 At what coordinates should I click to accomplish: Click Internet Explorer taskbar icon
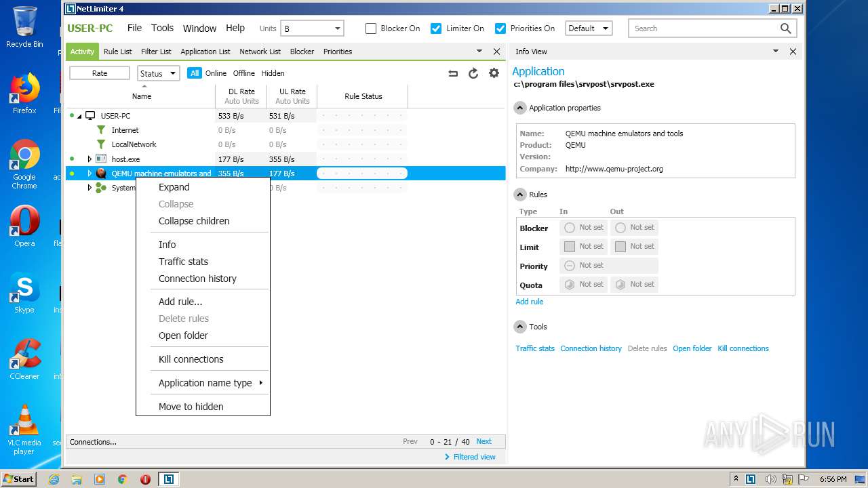coord(54,479)
